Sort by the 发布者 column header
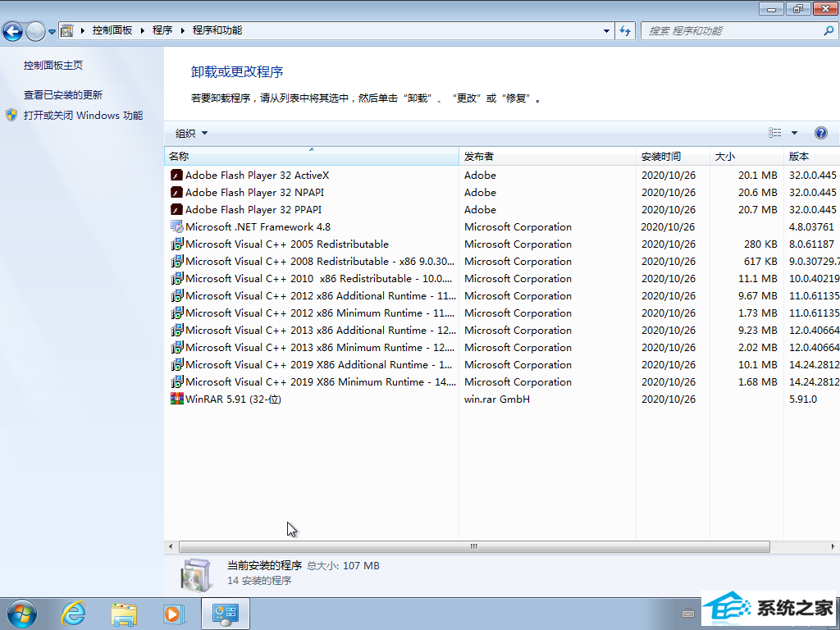The width and height of the screenshot is (840, 630). click(547, 157)
